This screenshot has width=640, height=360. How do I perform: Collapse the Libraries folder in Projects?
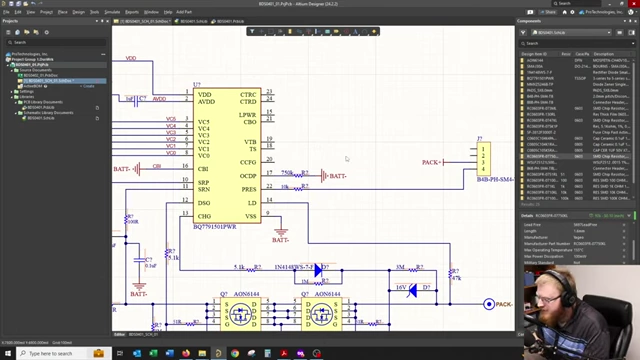(x=12, y=97)
